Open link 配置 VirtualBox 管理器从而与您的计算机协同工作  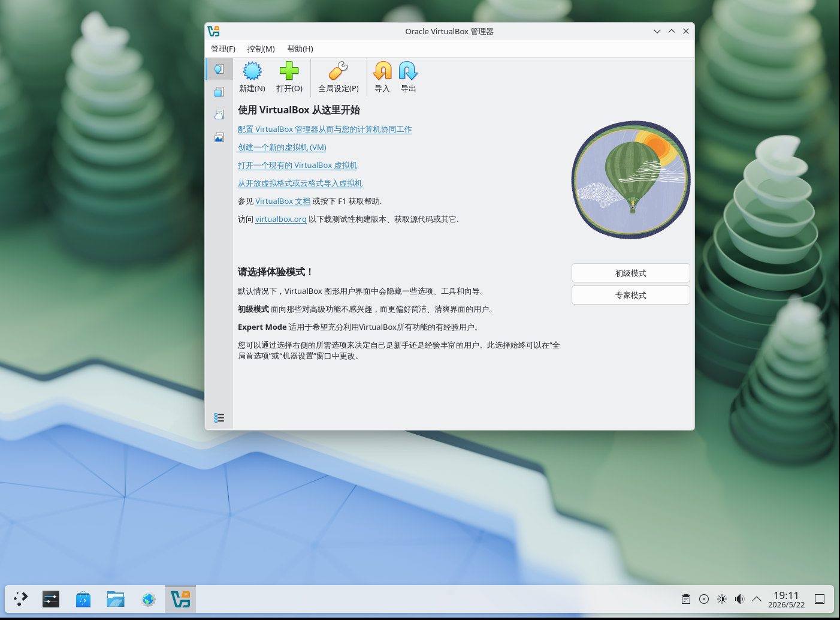click(x=325, y=130)
